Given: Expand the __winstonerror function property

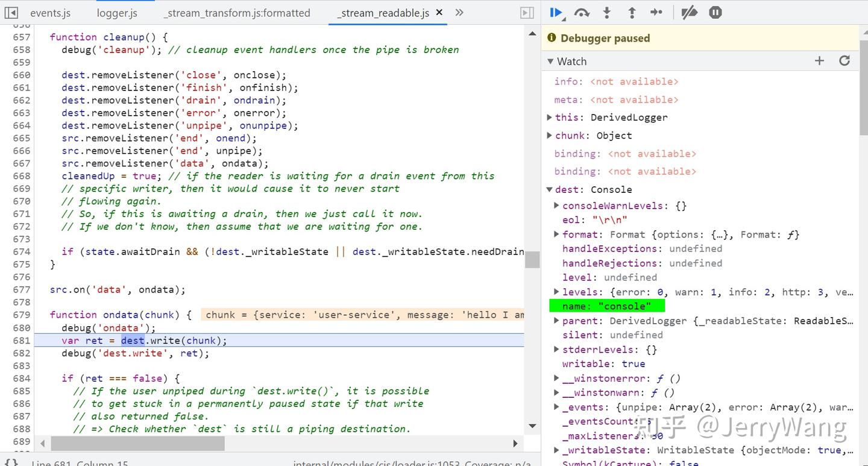Looking at the screenshot, I should point(557,379).
